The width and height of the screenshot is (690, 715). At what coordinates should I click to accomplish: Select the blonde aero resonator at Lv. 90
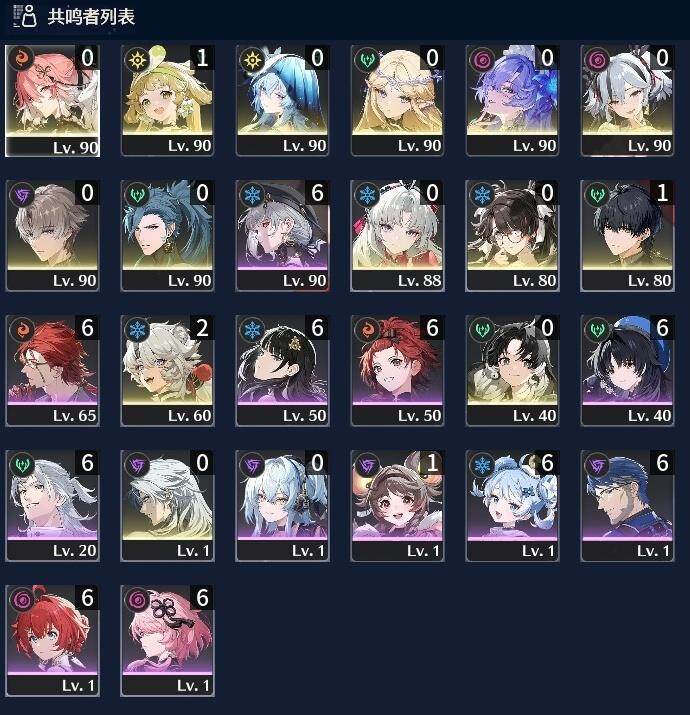coord(397,100)
